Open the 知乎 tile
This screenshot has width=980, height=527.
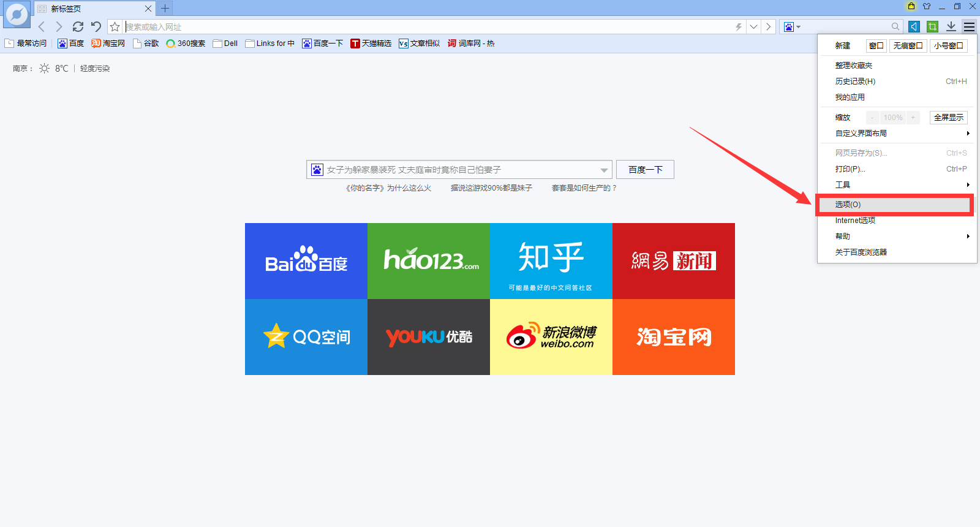tap(551, 261)
